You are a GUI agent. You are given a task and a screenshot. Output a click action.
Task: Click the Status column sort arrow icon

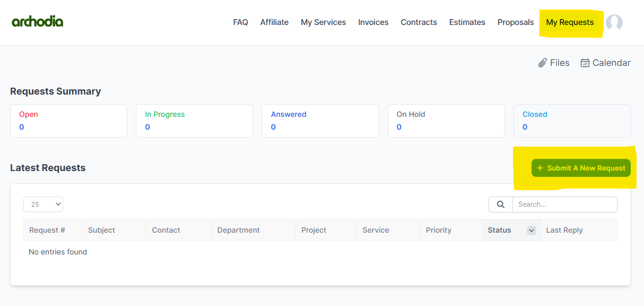[x=531, y=231]
